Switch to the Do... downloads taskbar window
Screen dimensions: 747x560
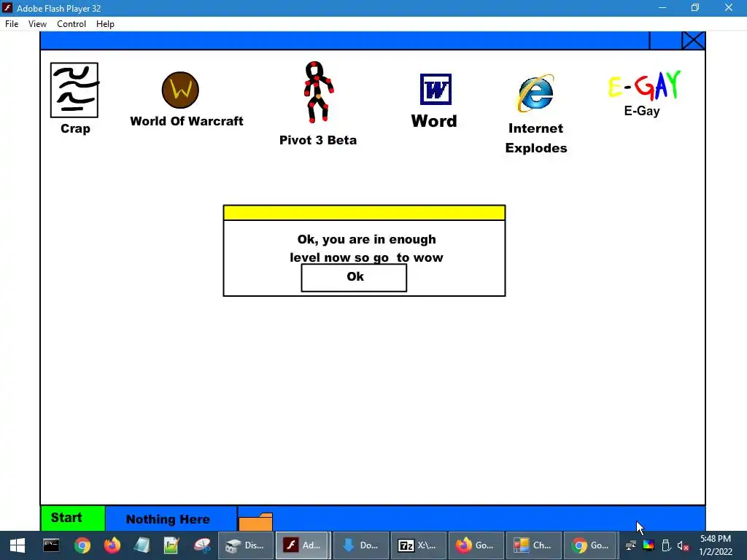(x=360, y=545)
